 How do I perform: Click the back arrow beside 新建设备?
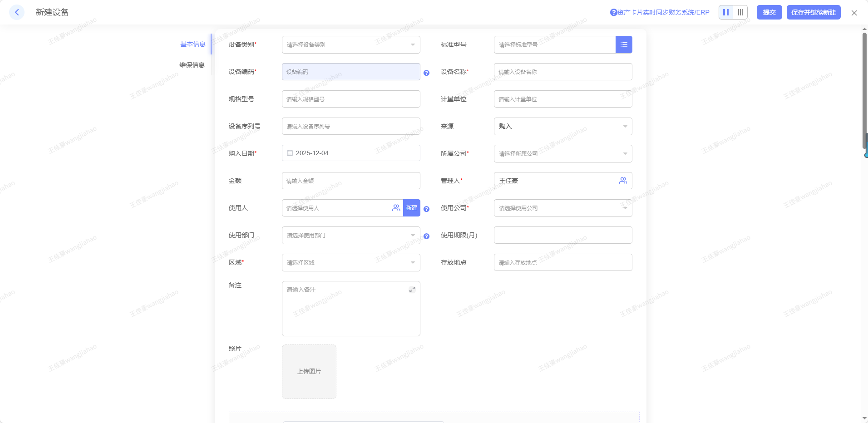point(17,12)
